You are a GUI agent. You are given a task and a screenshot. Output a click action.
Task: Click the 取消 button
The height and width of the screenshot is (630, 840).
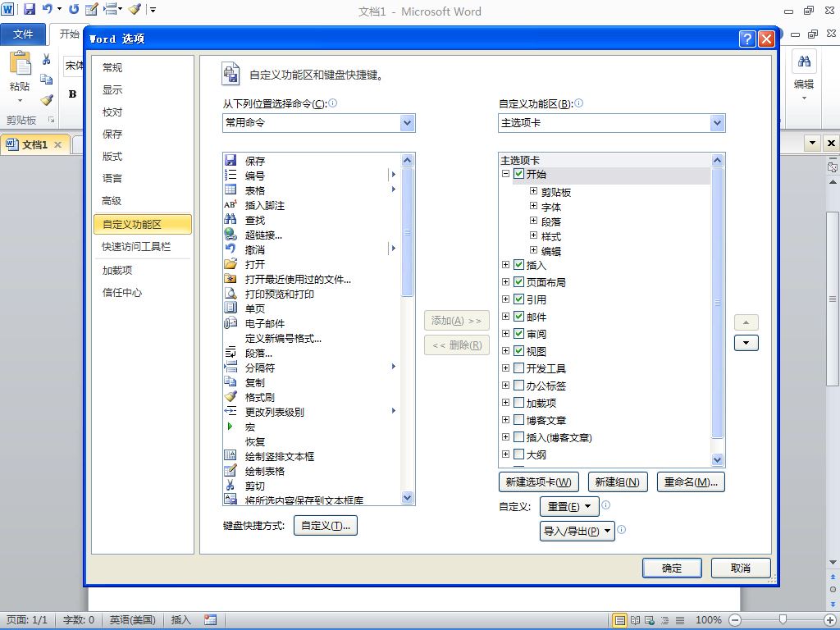pyautogui.click(x=741, y=568)
